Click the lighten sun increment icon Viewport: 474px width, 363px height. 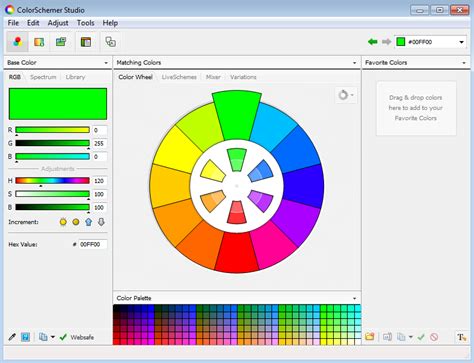63,222
